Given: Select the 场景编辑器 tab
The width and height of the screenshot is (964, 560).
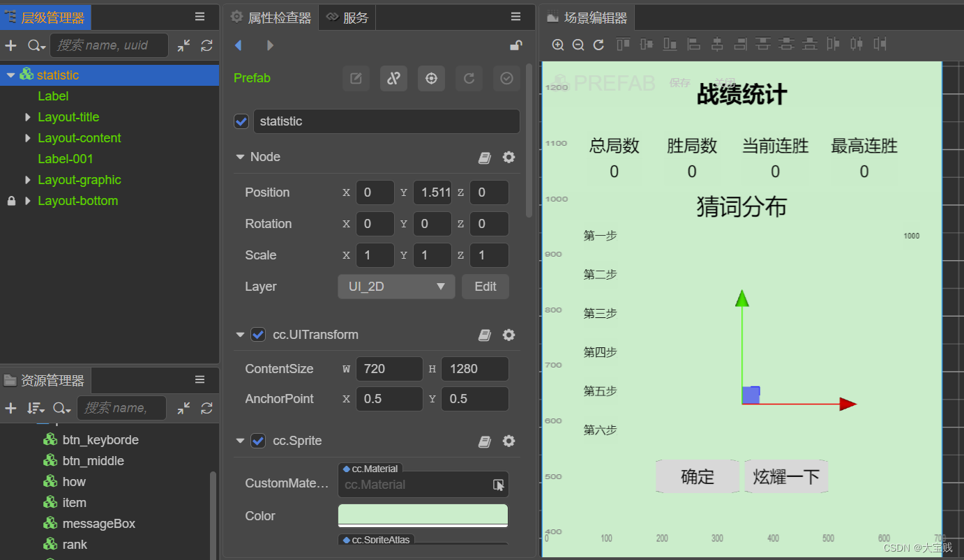Looking at the screenshot, I should 587,18.
